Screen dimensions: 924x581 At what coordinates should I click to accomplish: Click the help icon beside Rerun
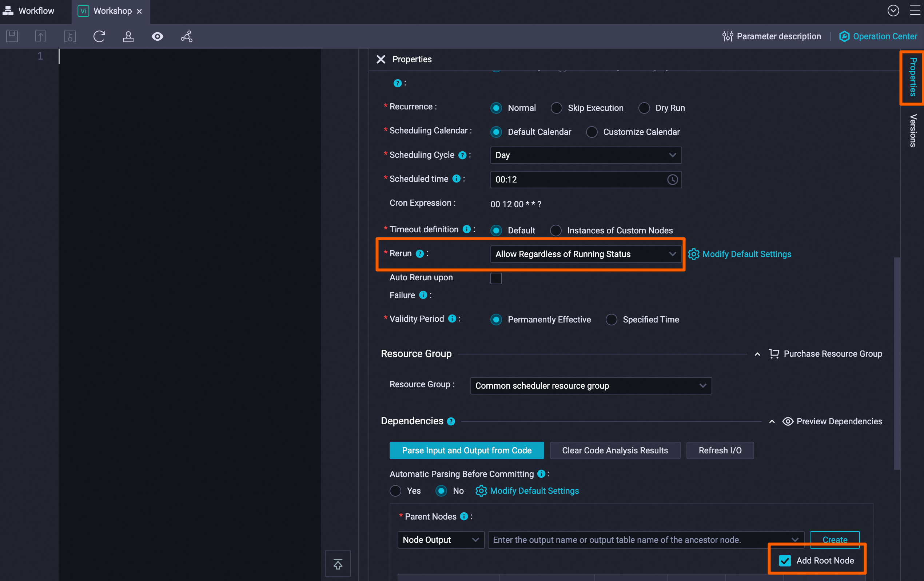pos(420,254)
